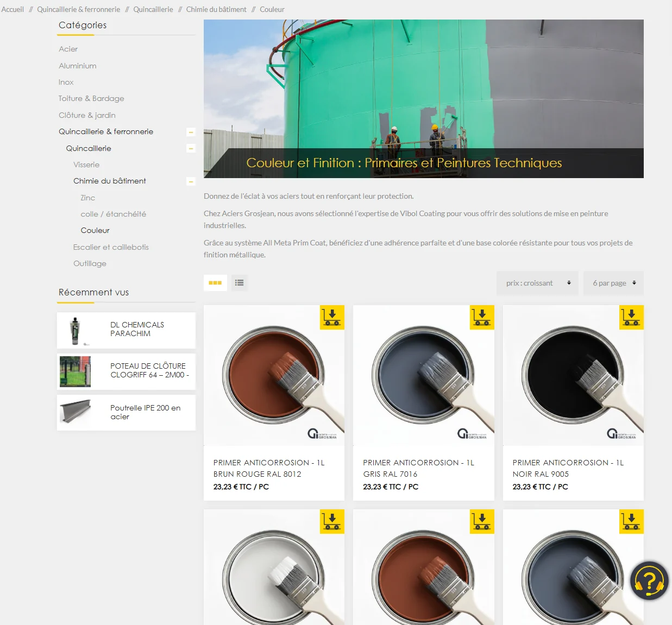This screenshot has height=625, width=672.
Task: Add Brun Rouge RAL 8012 primer to cart
Action: [332, 317]
